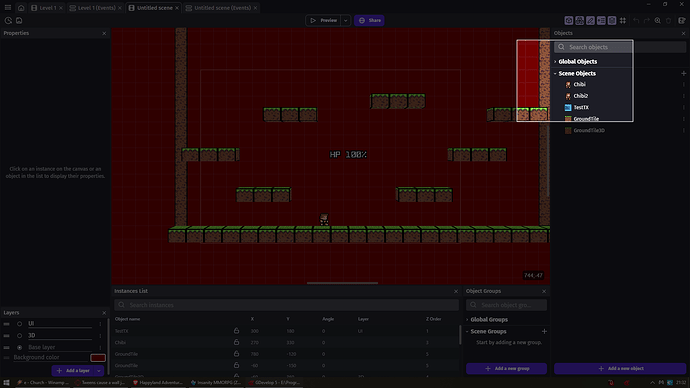Expand the Global Objects tree
The image size is (690, 388).
555,62
